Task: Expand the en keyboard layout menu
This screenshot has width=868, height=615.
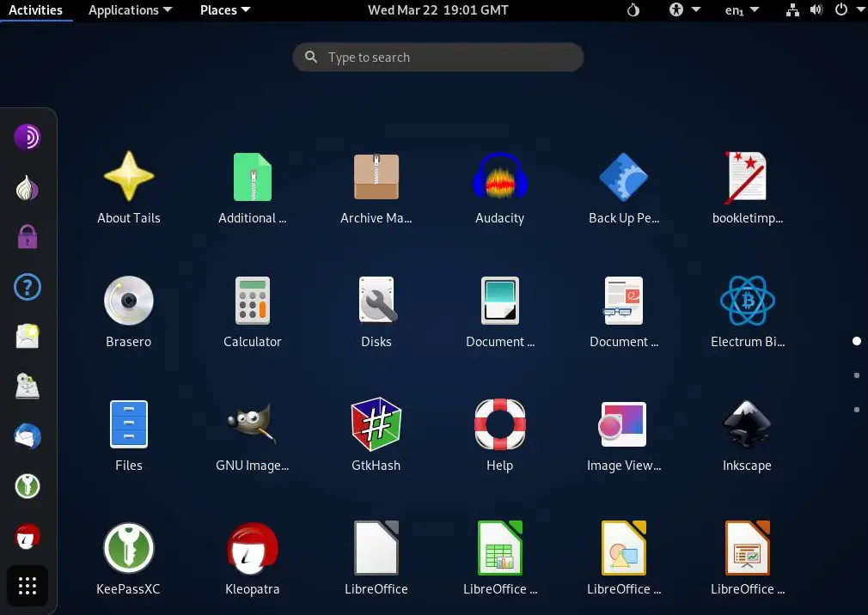Action: 742,10
